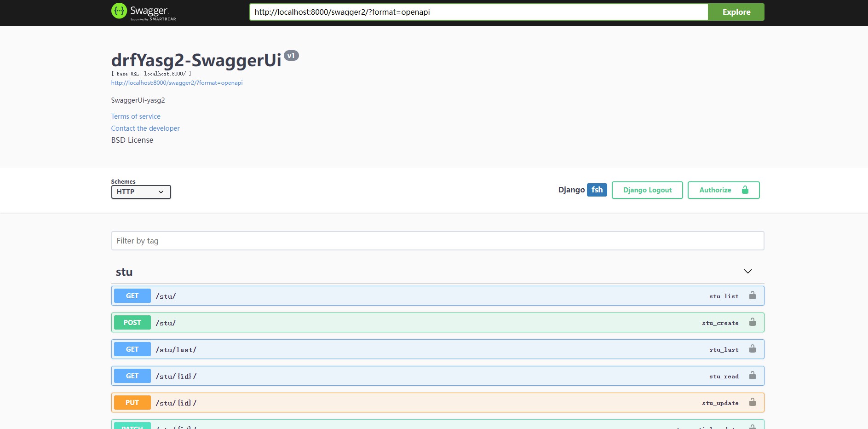
Task: Click the lock icon on stu_list row
Action: tap(752, 296)
